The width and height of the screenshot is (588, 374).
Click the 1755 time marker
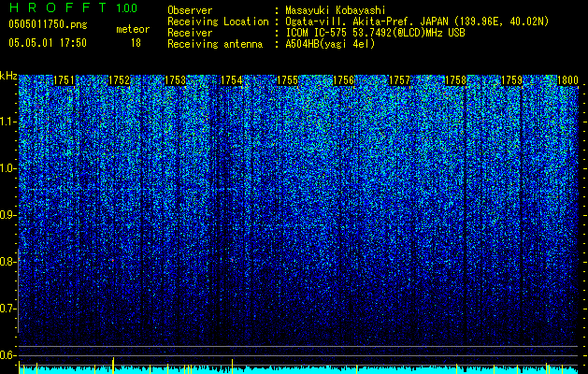287,80
